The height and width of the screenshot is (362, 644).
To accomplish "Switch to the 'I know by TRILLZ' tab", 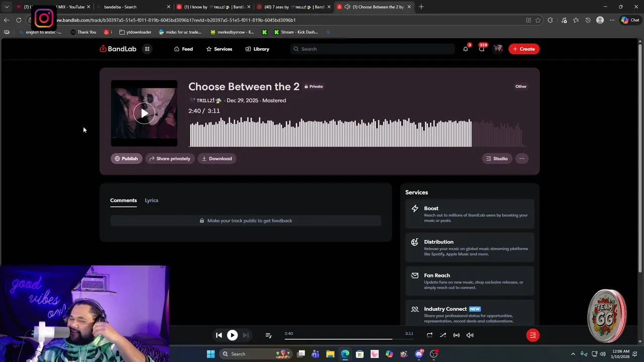I will 213,7.
